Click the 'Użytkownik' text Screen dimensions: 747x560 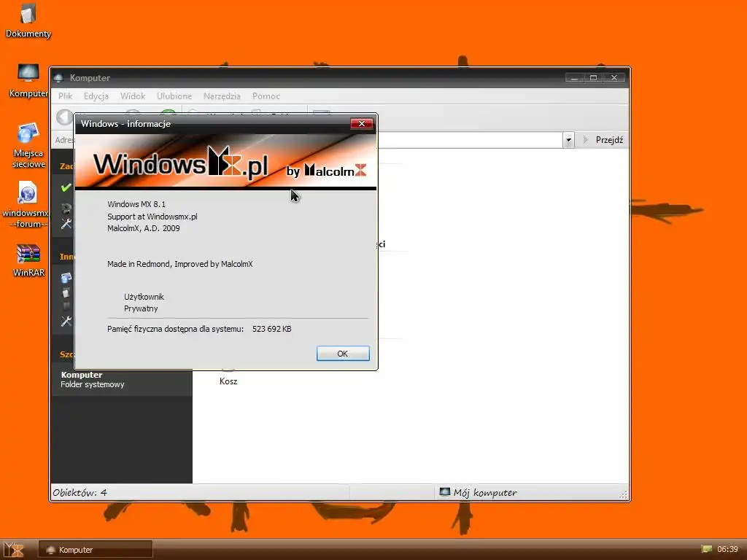coord(144,297)
